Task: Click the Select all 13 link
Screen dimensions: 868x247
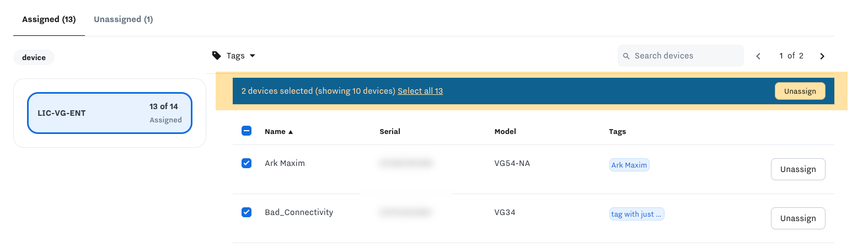Action: tap(420, 91)
